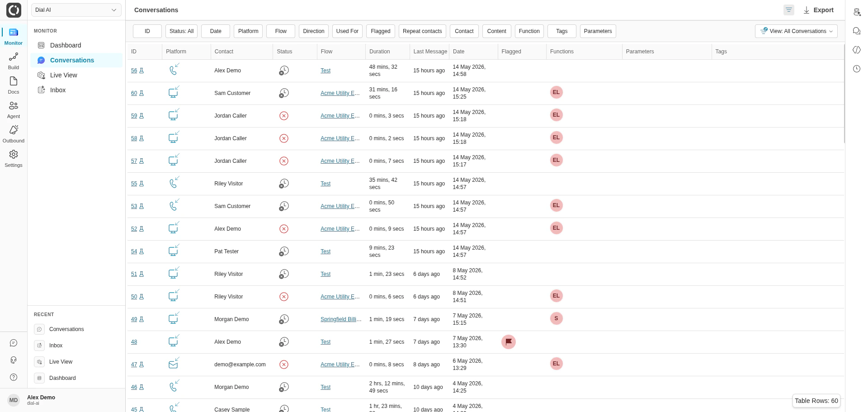
Task: Click the help question mark icon
Action: tap(14, 377)
